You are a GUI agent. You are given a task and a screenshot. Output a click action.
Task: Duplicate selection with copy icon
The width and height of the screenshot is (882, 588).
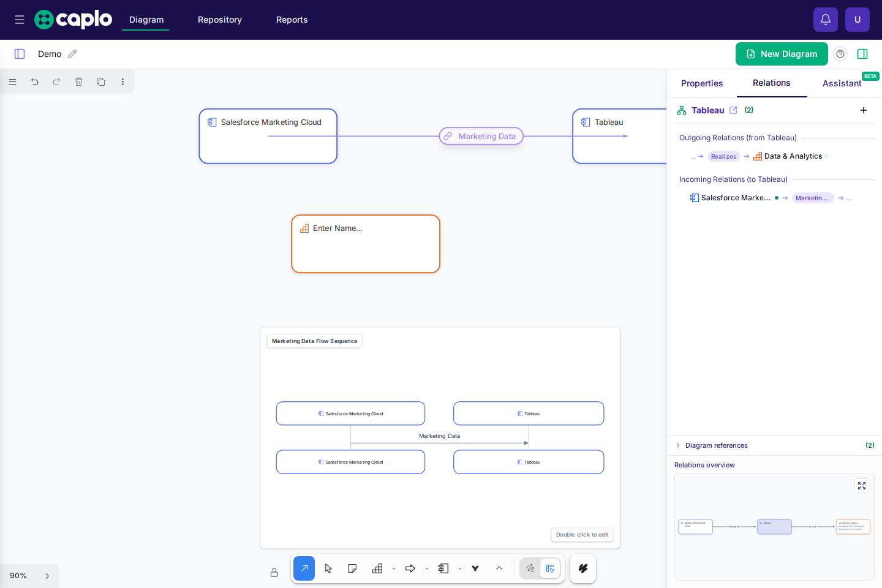pyautogui.click(x=100, y=81)
